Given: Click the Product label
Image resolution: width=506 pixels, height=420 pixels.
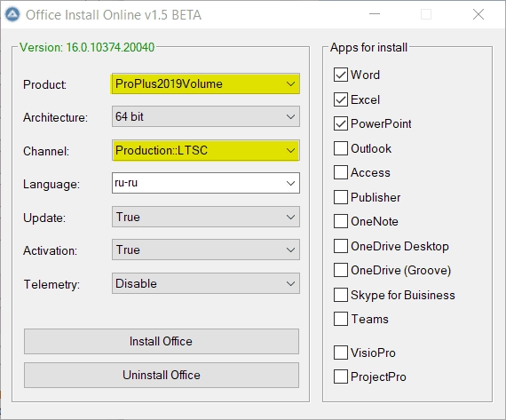Looking at the screenshot, I should (x=45, y=84).
